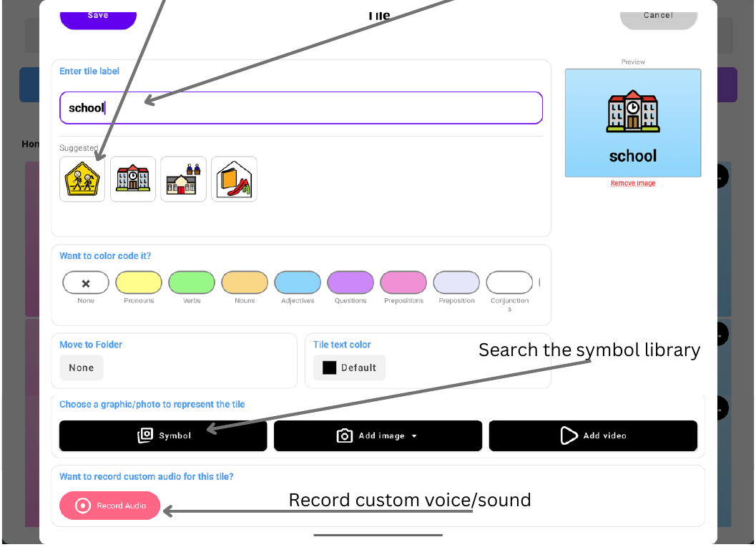Pick the green Verbs color code
The height and width of the screenshot is (547, 756).
click(192, 282)
